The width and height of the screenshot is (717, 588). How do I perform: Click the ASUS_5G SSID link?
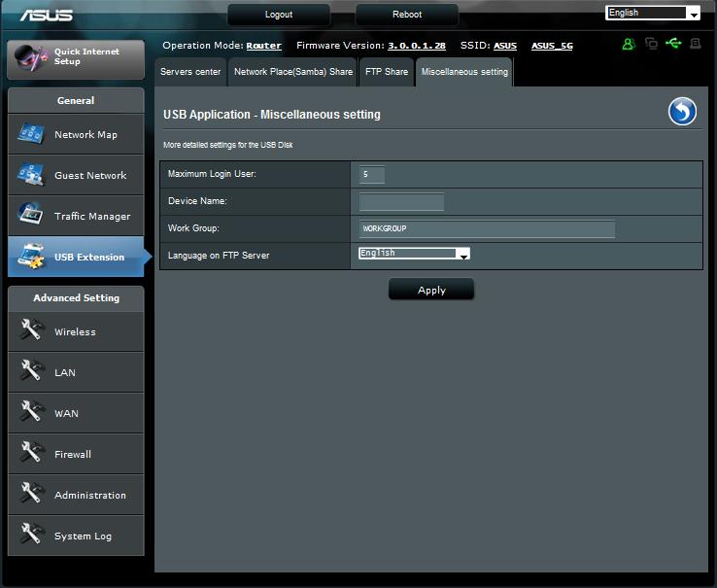tap(552, 46)
